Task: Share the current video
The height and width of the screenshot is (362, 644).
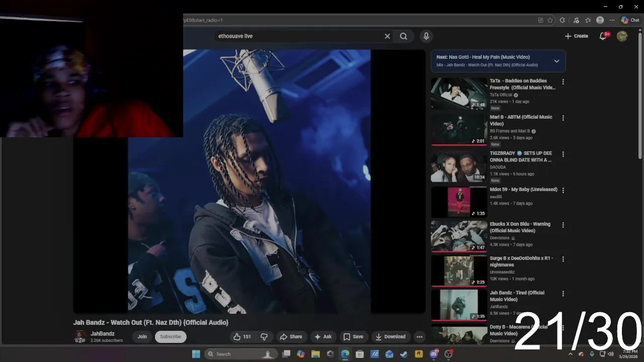Action: (x=291, y=337)
